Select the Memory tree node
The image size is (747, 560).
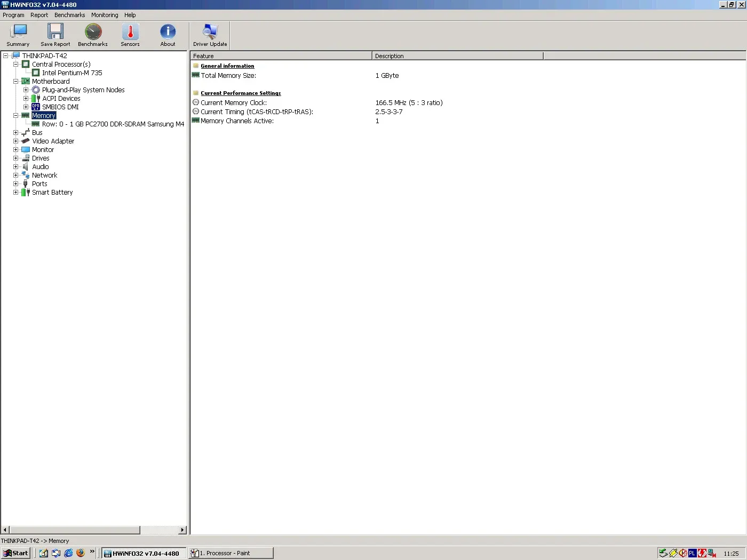[44, 115]
